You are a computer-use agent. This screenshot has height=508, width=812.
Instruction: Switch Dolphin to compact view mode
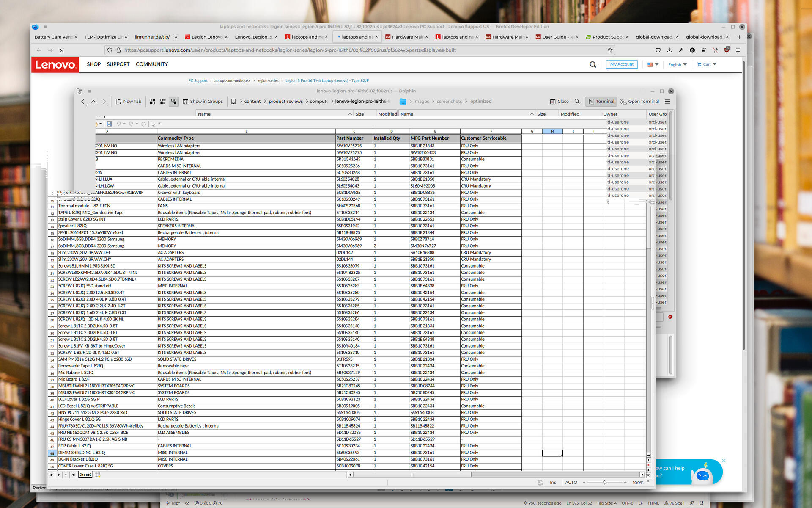pos(163,102)
